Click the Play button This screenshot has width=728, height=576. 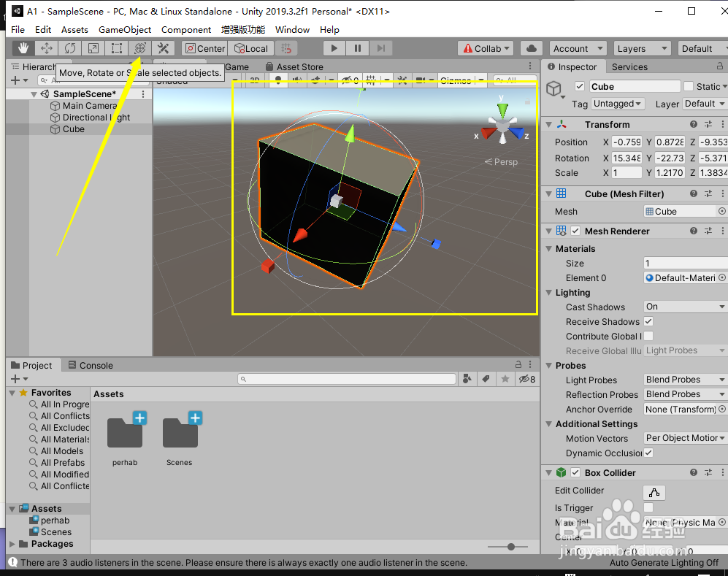[334, 48]
